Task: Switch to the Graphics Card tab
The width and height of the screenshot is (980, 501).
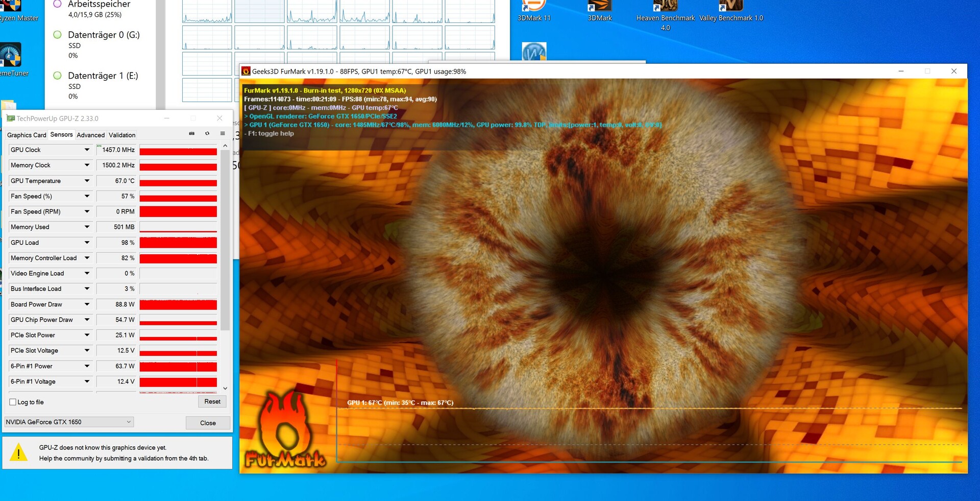Action: pyautogui.click(x=27, y=135)
